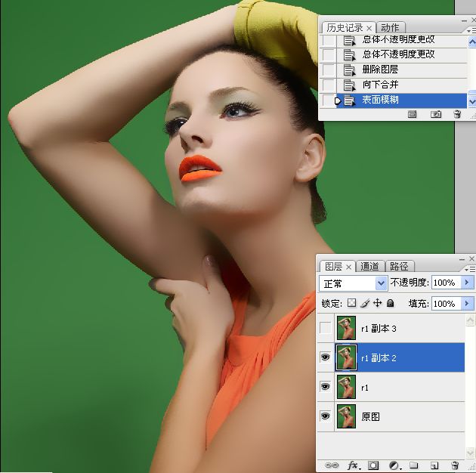Select the r1 layer name
This screenshot has width=476, height=473.
(x=365, y=388)
